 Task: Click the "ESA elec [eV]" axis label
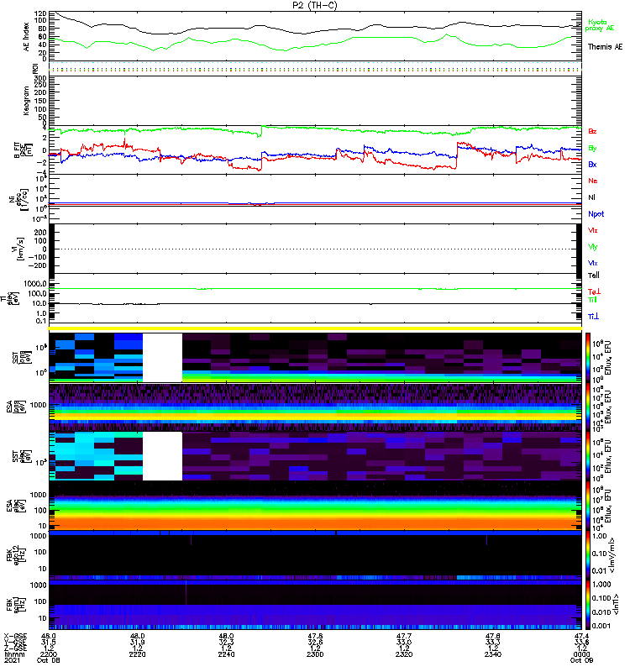[x=16, y=506]
